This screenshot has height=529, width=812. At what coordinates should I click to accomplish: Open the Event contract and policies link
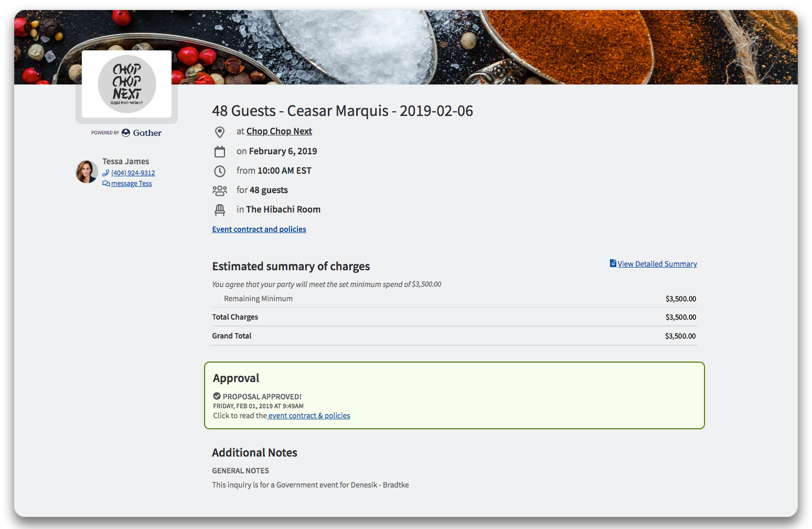[x=259, y=229]
